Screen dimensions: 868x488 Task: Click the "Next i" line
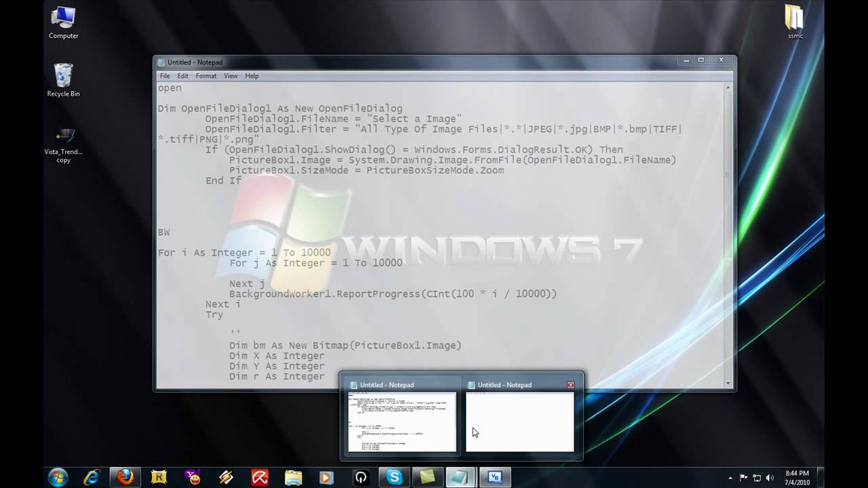[223, 304]
